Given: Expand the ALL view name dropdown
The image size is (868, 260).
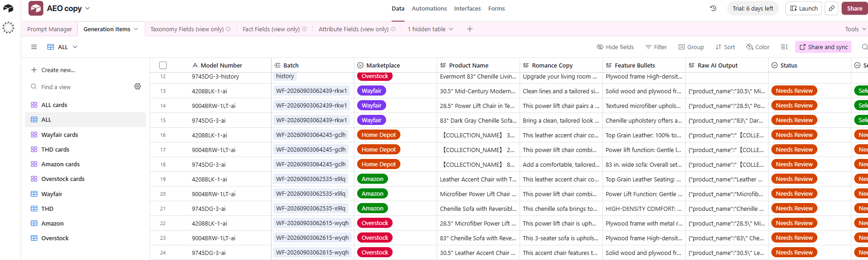Looking at the screenshot, I should coord(75,47).
